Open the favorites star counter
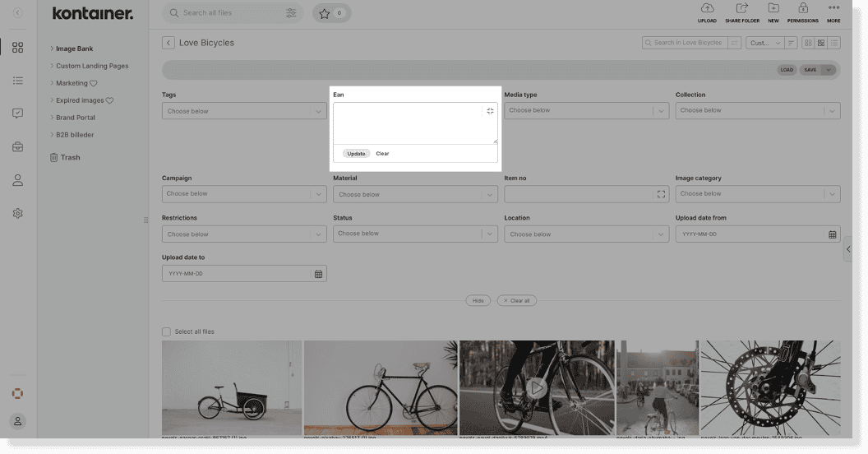The image size is (868, 454). pos(331,13)
